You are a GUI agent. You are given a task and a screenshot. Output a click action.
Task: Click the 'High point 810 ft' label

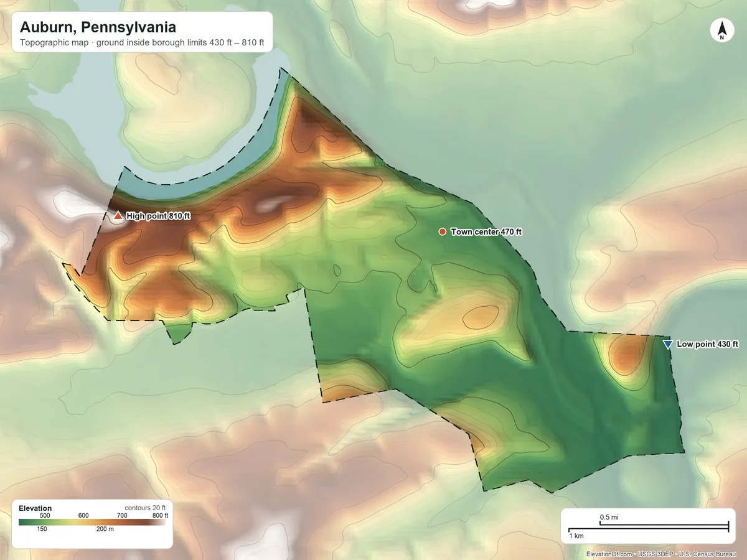tap(158, 216)
